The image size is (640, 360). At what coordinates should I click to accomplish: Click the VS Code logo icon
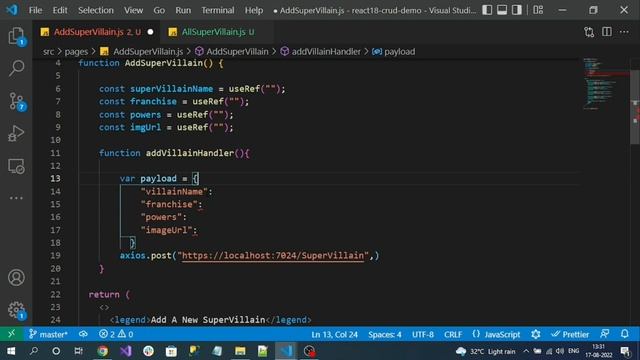point(12,10)
